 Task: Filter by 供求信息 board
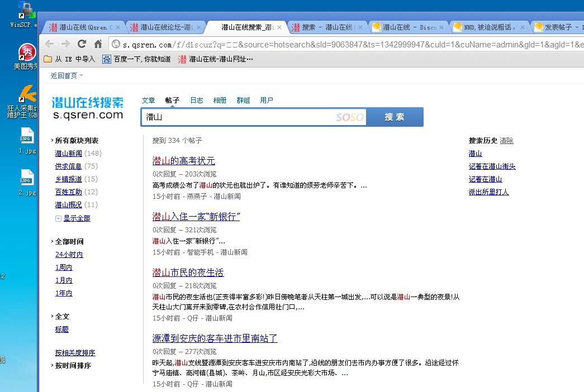coord(69,166)
